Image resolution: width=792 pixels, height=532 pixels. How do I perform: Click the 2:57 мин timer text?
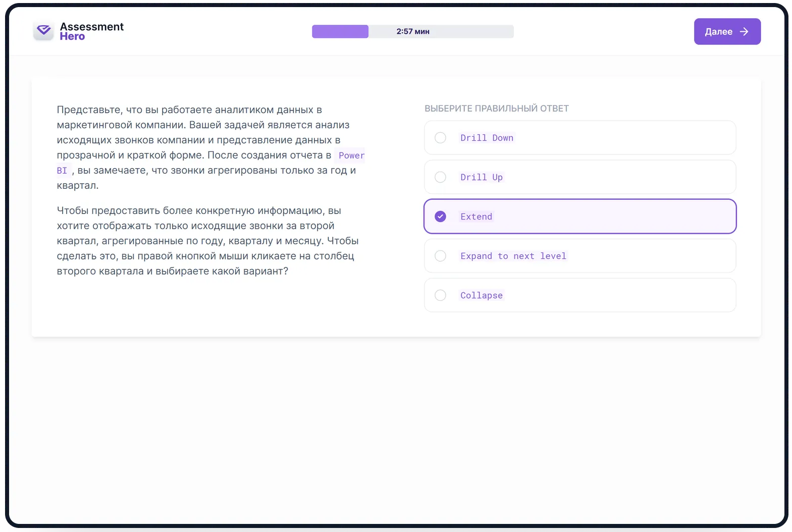[x=413, y=31]
